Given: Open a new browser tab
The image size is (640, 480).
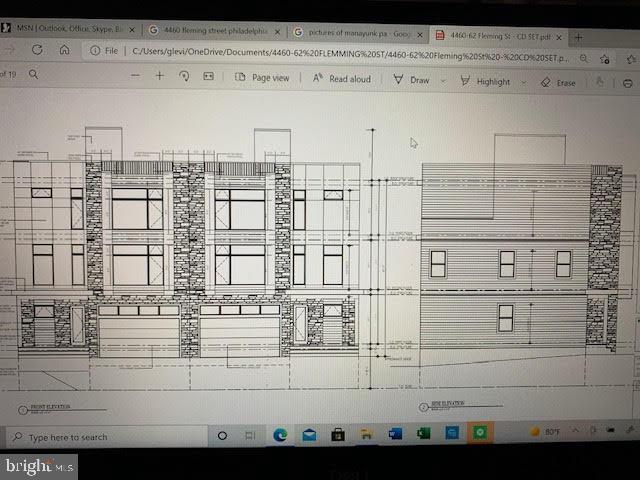Looking at the screenshot, I should tap(606, 36).
